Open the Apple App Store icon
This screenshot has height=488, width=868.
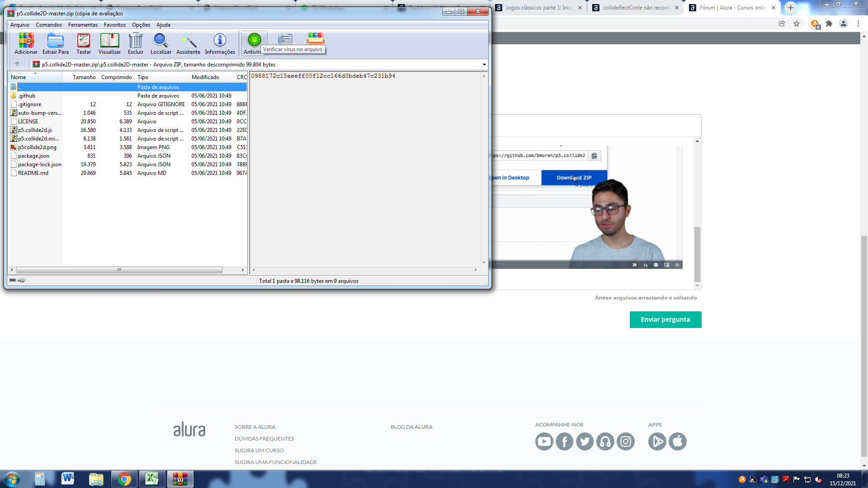point(677,441)
